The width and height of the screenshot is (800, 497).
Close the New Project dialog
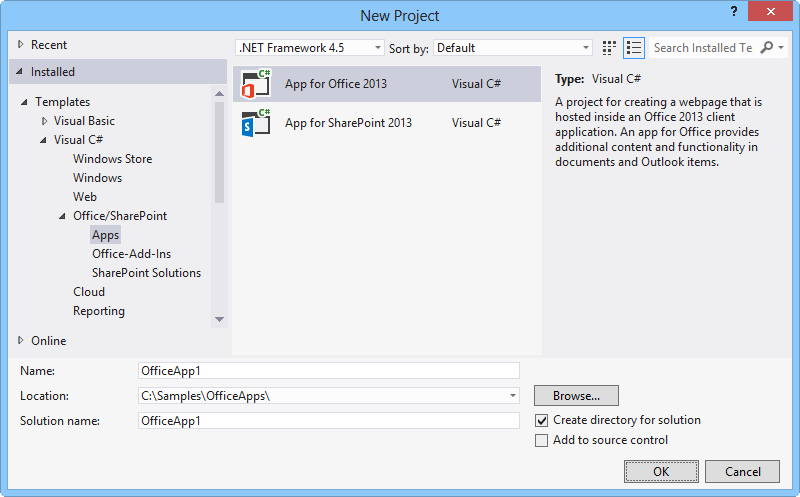tap(770, 11)
